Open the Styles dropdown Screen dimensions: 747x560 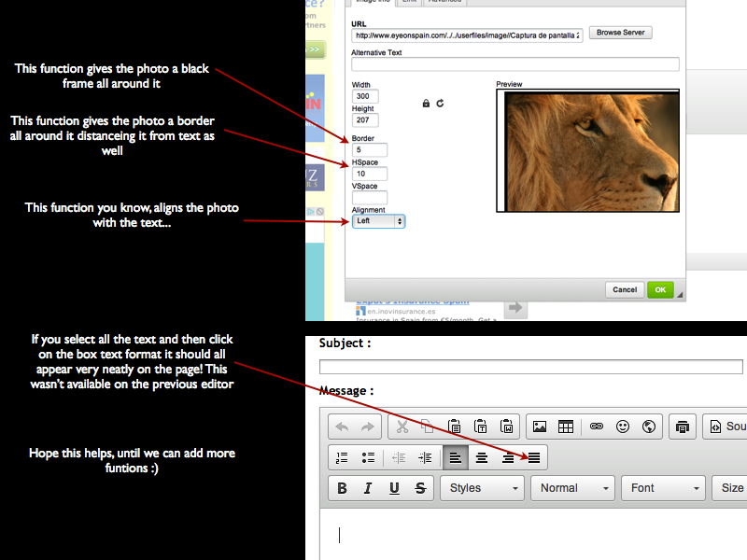[x=482, y=488]
